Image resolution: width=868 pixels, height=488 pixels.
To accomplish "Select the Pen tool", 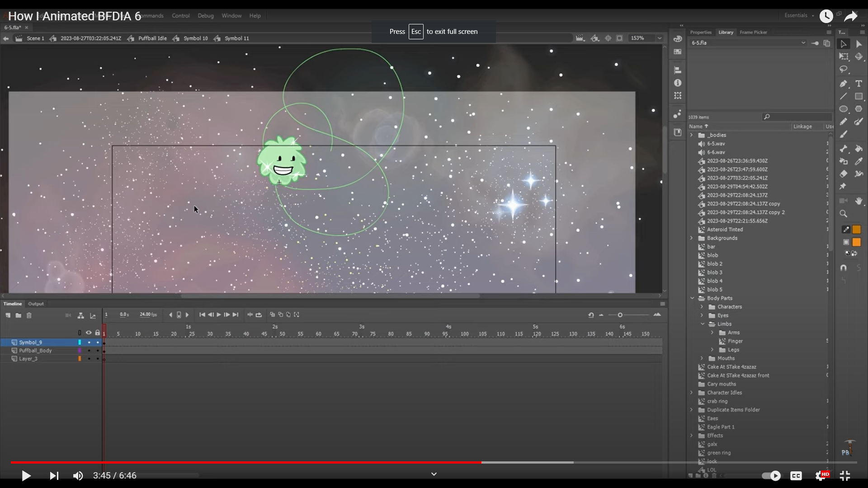I will [843, 84].
